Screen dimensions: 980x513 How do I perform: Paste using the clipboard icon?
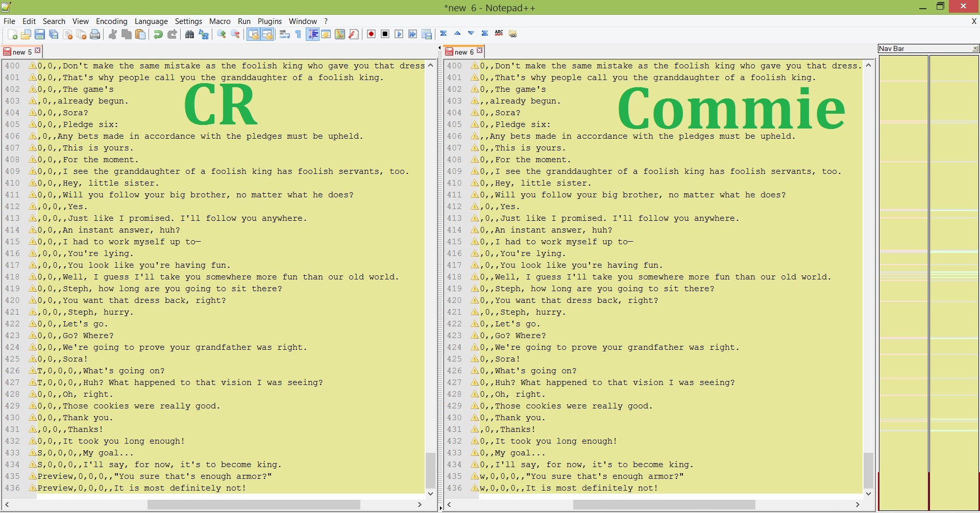[x=140, y=34]
